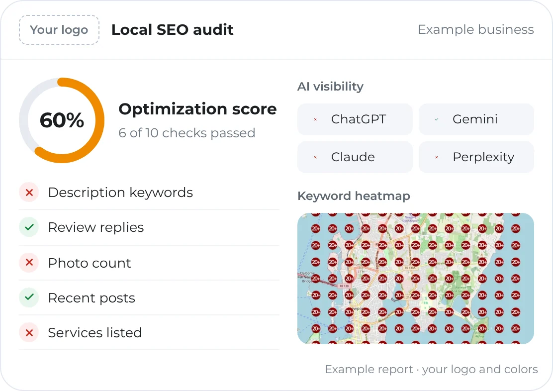553x392 pixels.
Task: Select the Perplexity visibility chip
Action: (x=476, y=157)
